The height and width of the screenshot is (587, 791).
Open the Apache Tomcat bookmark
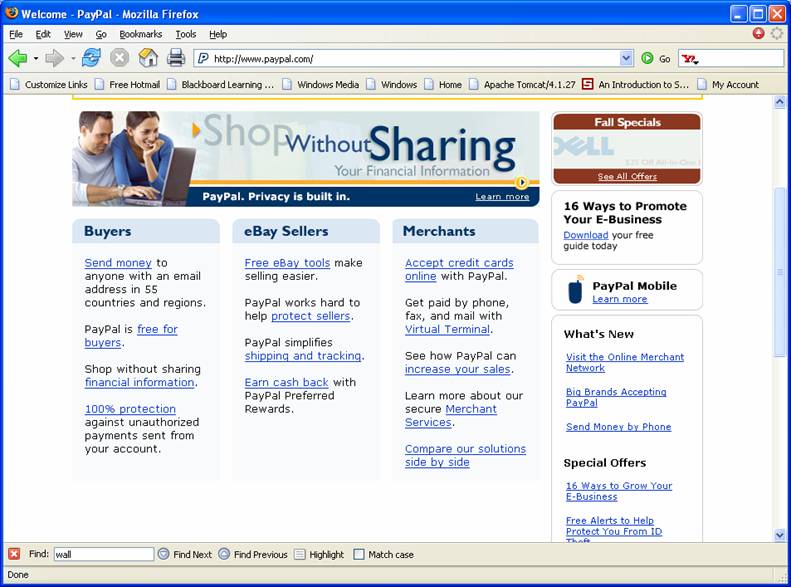tap(522, 85)
